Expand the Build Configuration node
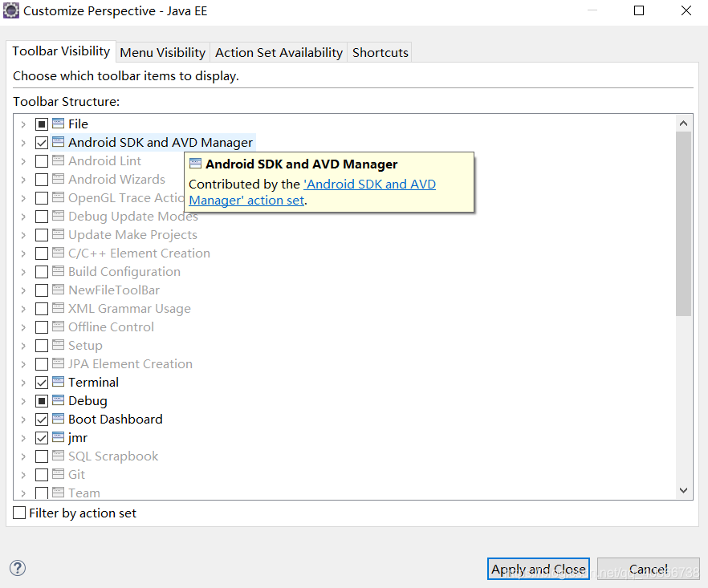Viewport: 708px width, 588px height. point(23,272)
